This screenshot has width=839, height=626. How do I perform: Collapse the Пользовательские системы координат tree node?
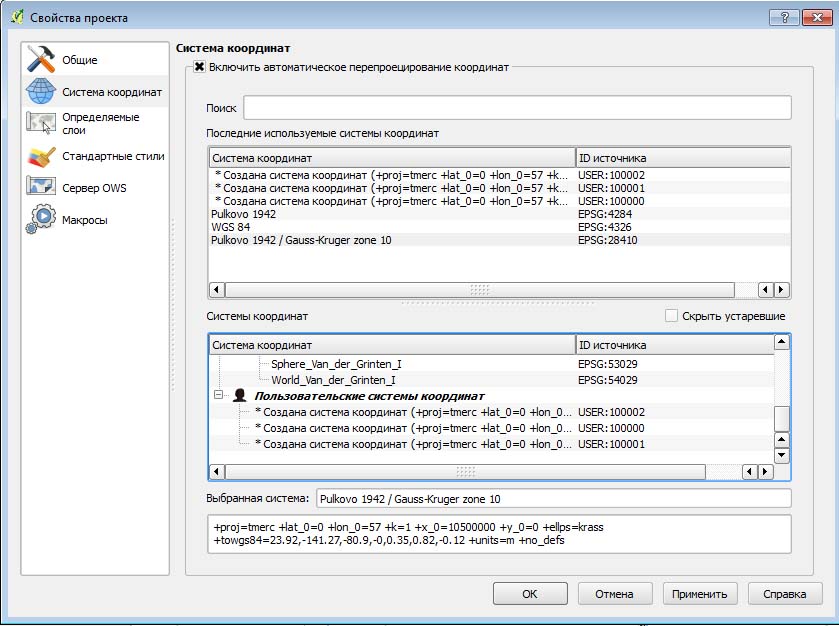pyautogui.click(x=218, y=396)
